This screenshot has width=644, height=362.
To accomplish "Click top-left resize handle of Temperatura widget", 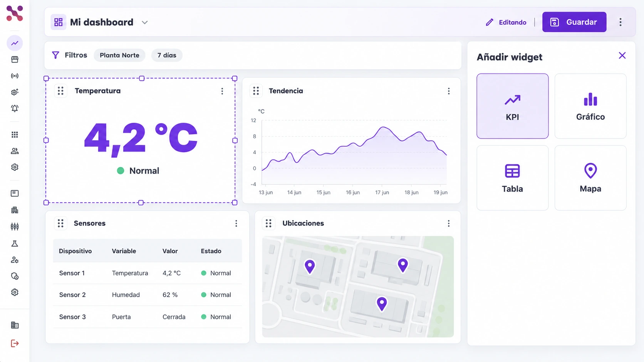I will coord(46,78).
